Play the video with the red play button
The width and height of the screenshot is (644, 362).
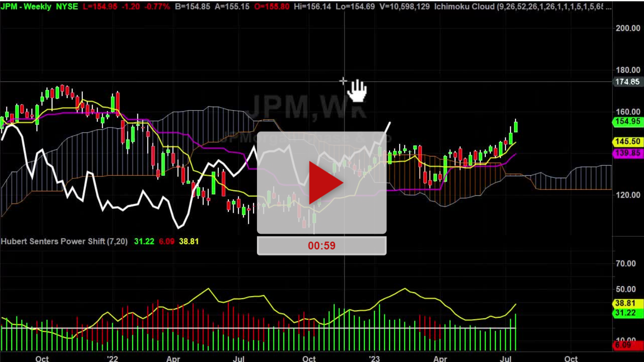(325, 183)
